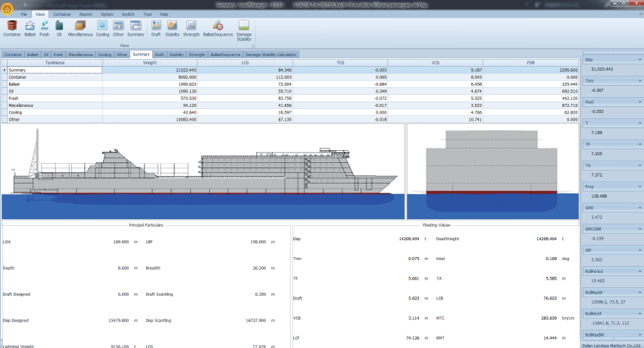Screen dimensions: 644x348
Task: Open the Container view from the ribbon
Action: point(12,27)
